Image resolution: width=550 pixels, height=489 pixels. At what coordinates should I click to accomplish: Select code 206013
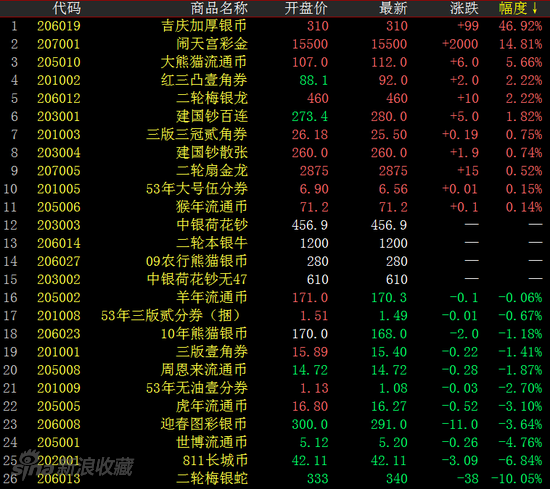(59, 479)
